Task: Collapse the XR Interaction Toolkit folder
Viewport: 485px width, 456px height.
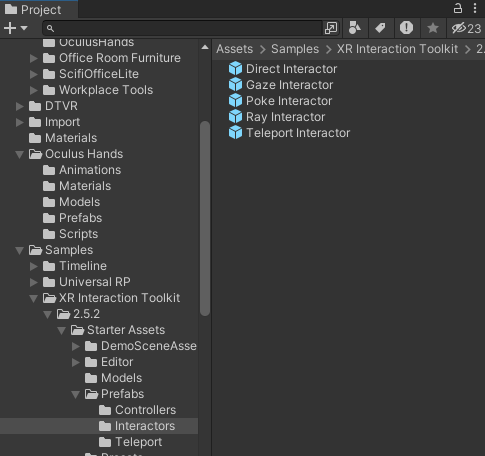Action: (x=34, y=298)
